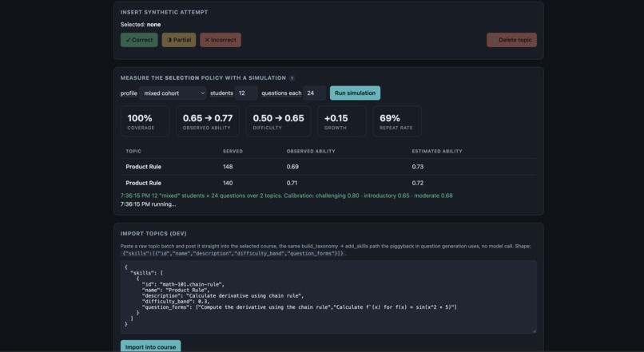This screenshot has width=644, height=352.
Task: Start the run with Run simulation
Action: (x=355, y=93)
